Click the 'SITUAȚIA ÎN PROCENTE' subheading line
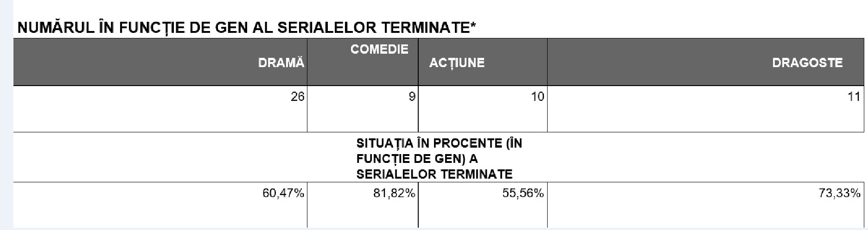 (x=439, y=143)
